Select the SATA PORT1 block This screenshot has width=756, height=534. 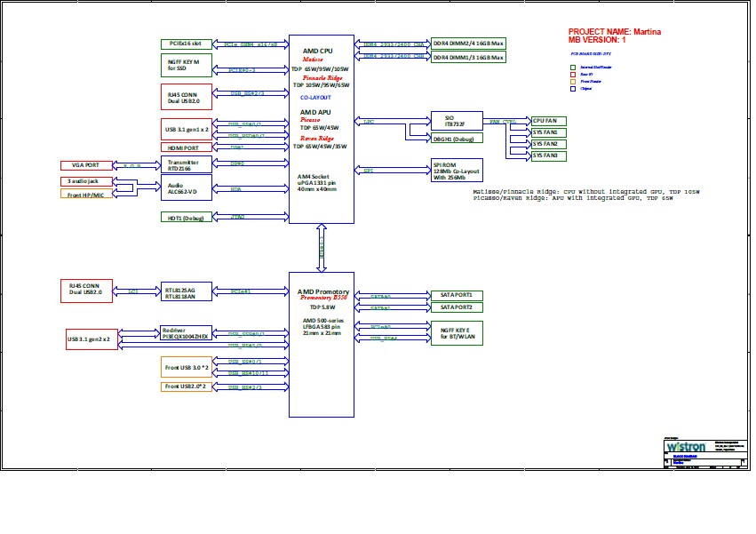pos(457,295)
